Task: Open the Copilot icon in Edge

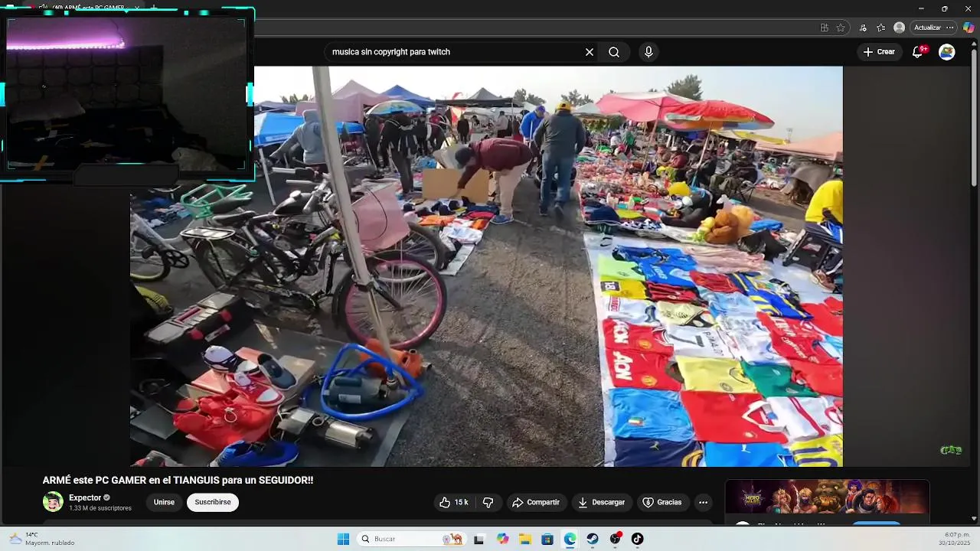Action: [x=969, y=28]
